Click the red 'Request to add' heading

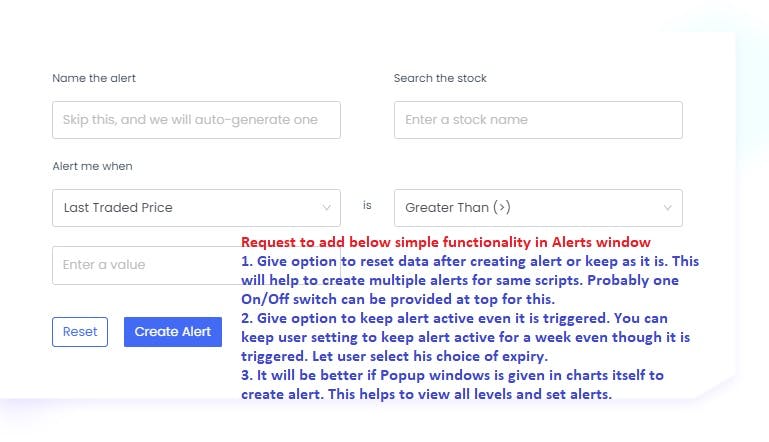[x=446, y=242]
